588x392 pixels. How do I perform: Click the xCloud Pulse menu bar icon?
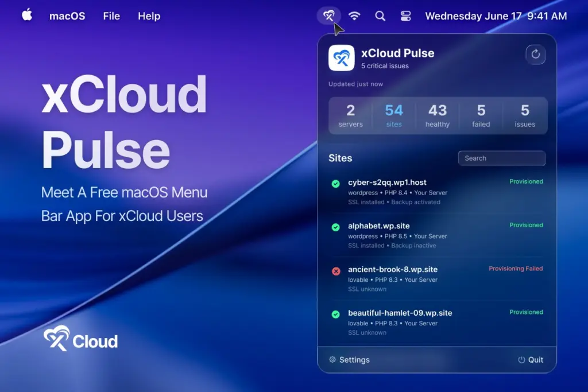tap(329, 15)
